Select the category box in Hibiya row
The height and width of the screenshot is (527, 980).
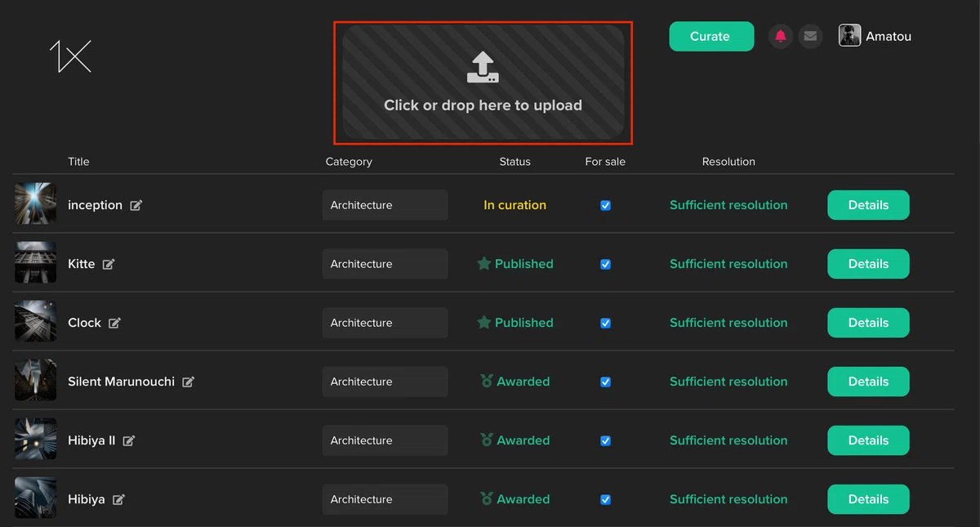pos(385,499)
